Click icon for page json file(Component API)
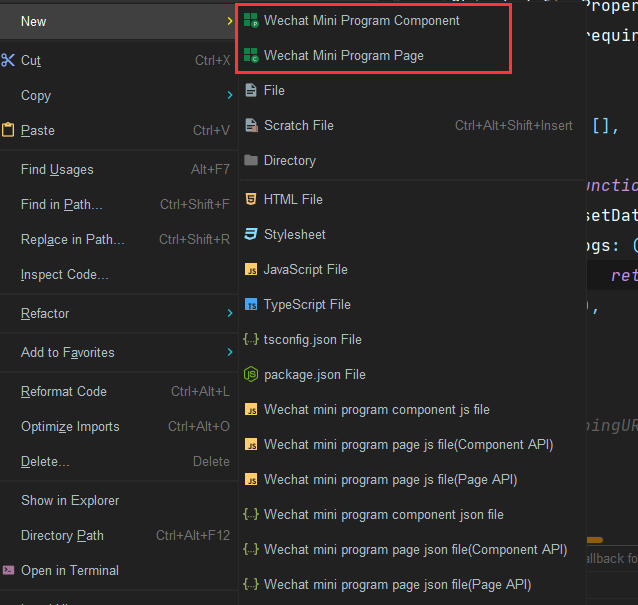 [251, 549]
